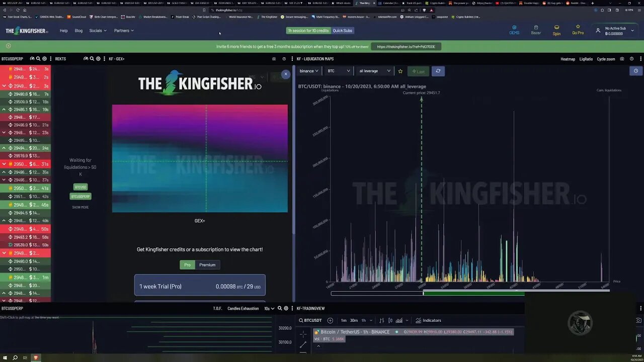Click screenshot camera icon in GEX+ panel
The width and height of the screenshot is (644, 362).
[x=274, y=59]
